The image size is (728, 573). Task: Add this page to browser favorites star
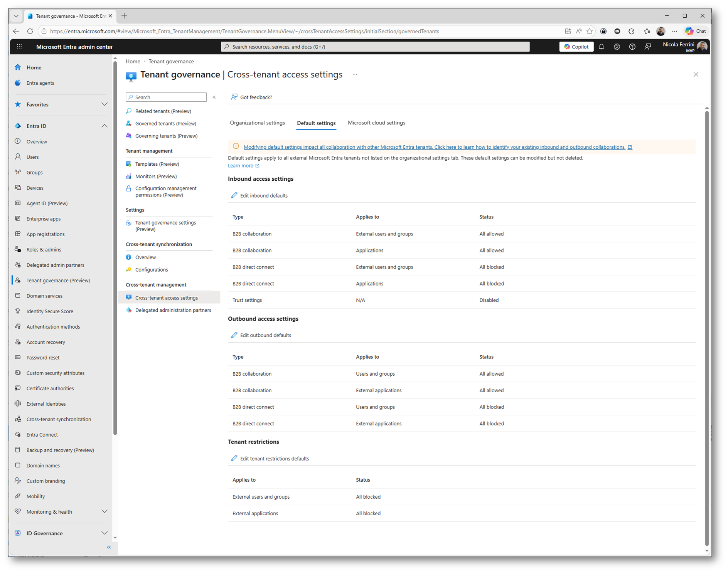tap(590, 31)
